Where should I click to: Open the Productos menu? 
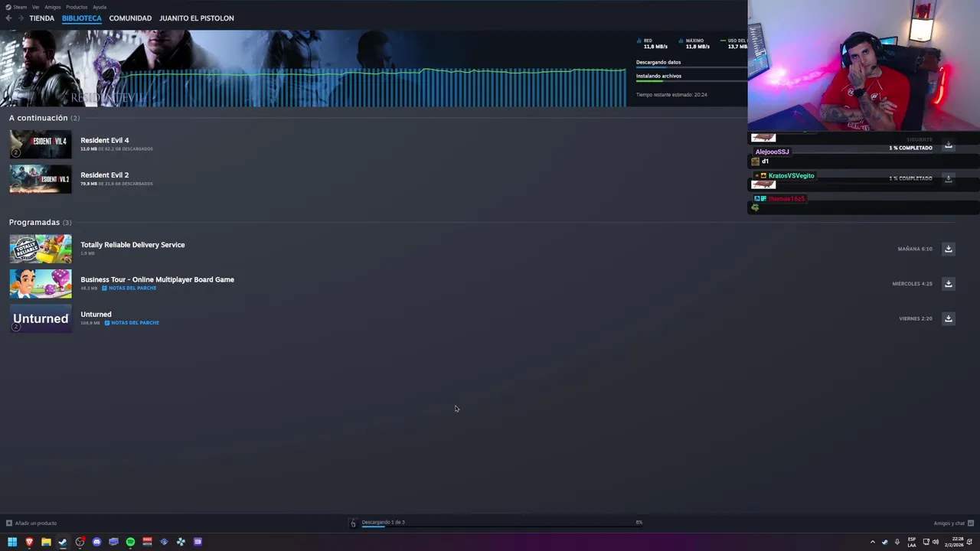click(77, 7)
